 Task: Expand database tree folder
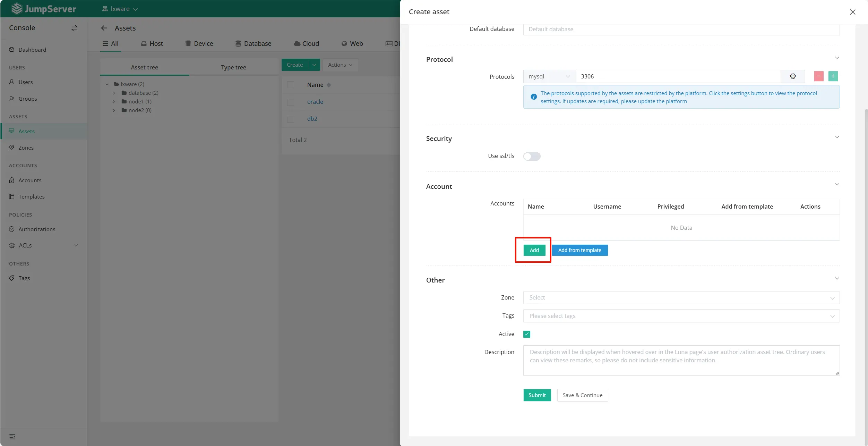click(x=114, y=93)
